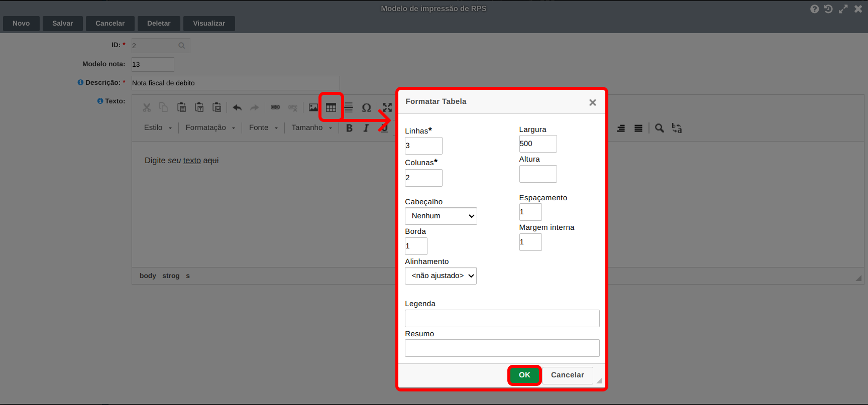Insert horizontal line with the rule icon
This screenshot has height=405, width=868.
tap(349, 107)
